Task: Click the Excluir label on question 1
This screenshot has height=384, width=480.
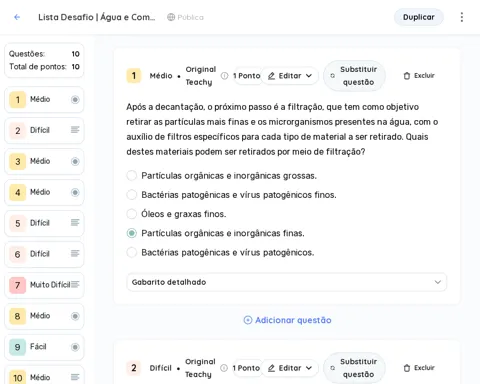Action: [x=424, y=76]
